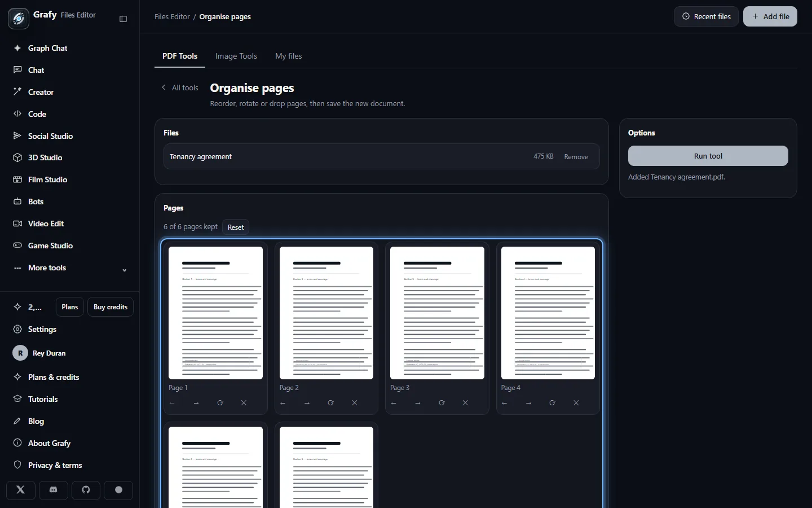The image size is (812, 508).
Task: Go to Files Editor breadcrumb
Action: tap(172, 17)
